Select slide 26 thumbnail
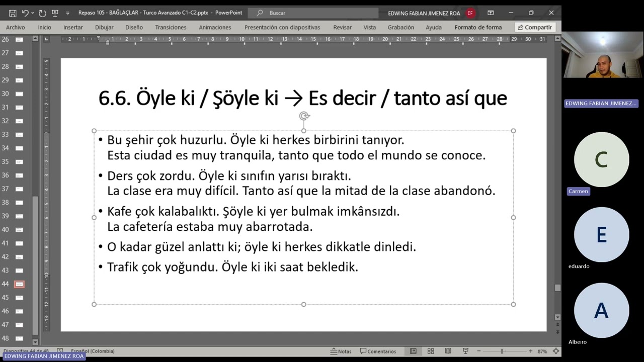 (x=19, y=39)
